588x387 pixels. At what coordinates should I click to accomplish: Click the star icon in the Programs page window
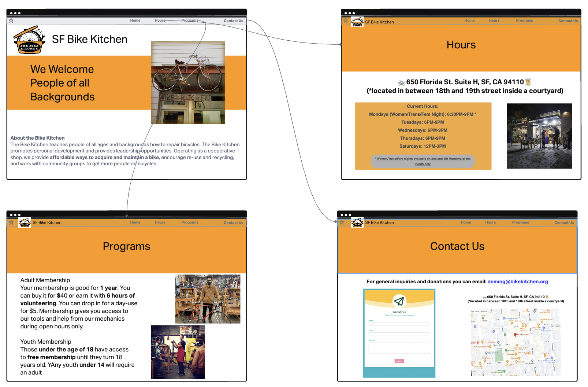pos(11,222)
